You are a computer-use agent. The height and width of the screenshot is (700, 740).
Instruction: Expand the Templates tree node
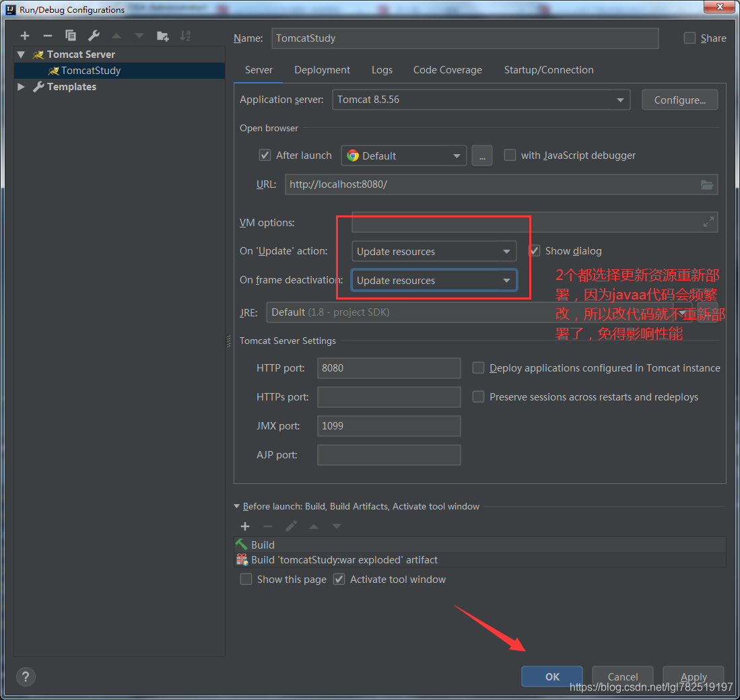(x=21, y=87)
